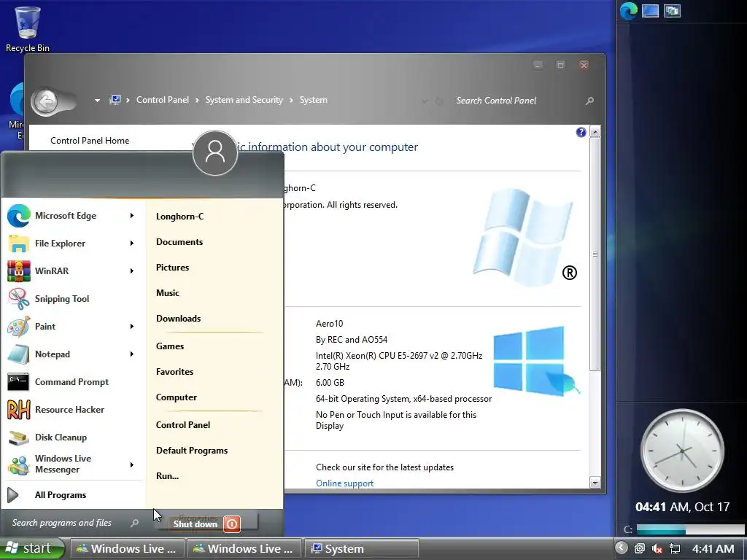The image size is (747, 560).
Task: Switch to the System taskbar button
Action: 361,548
